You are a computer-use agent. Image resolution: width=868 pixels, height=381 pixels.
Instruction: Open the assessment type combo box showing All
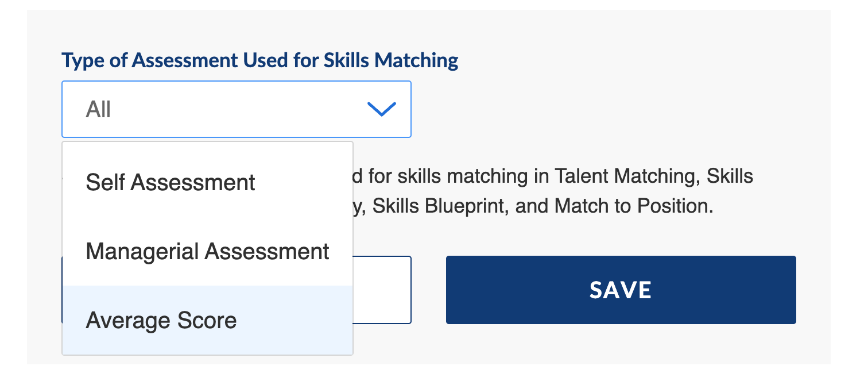pos(236,109)
